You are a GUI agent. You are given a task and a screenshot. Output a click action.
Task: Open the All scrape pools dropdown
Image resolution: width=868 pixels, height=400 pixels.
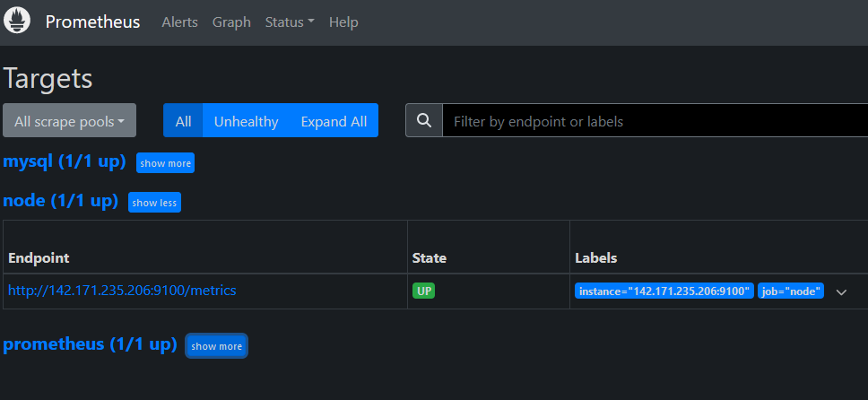(x=69, y=121)
